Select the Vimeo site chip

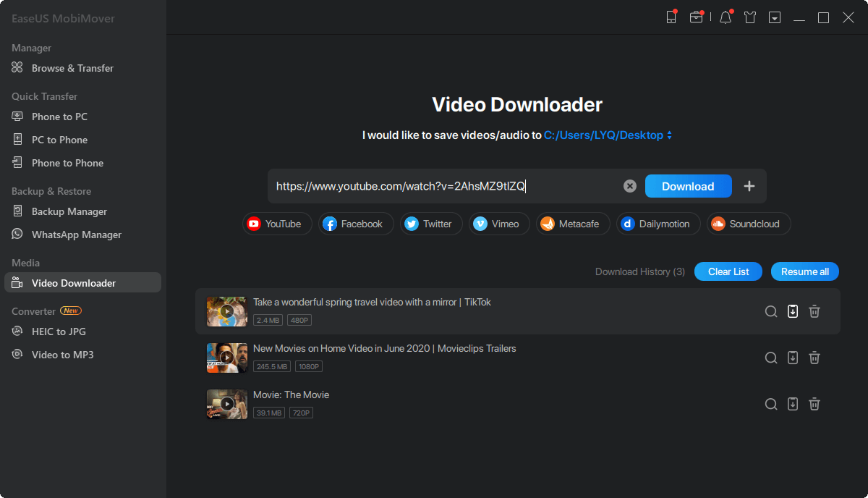click(499, 224)
